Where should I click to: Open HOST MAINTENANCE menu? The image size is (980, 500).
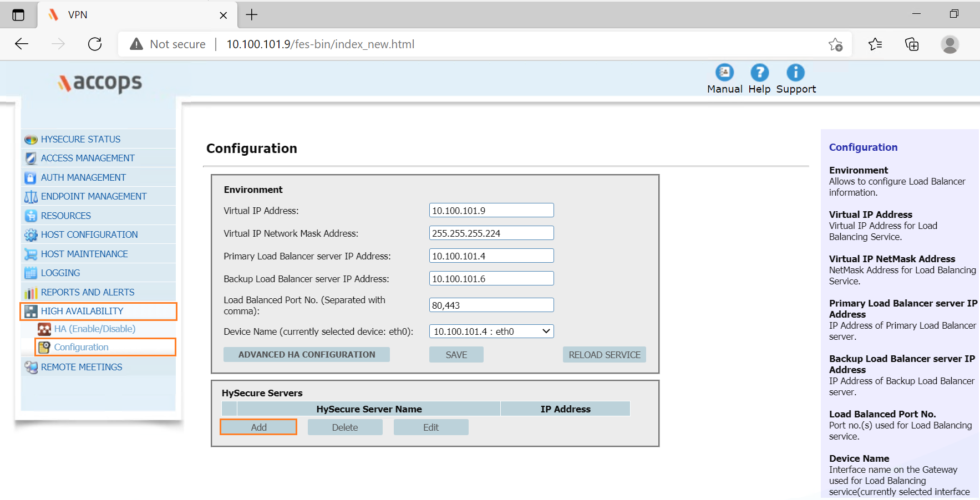(84, 254)
